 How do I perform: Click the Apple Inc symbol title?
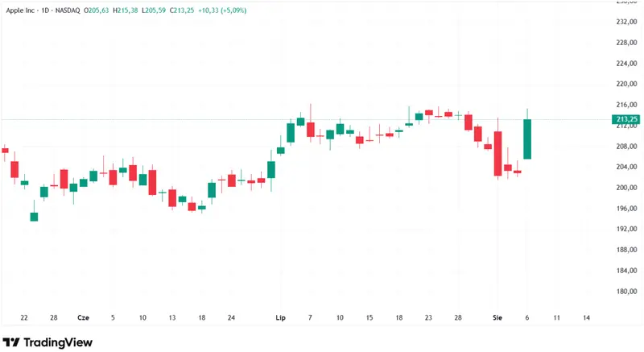coord(20,10)
